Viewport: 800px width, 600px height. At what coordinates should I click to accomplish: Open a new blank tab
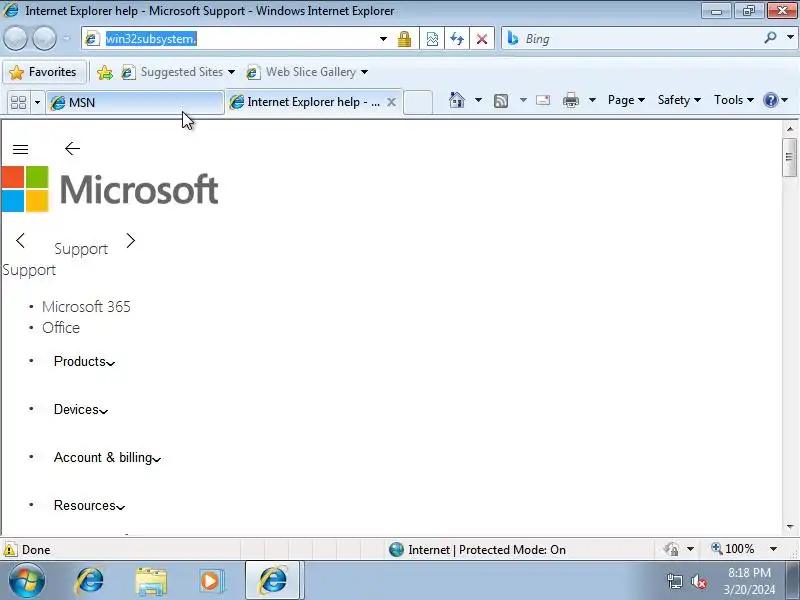coord(418,102)
